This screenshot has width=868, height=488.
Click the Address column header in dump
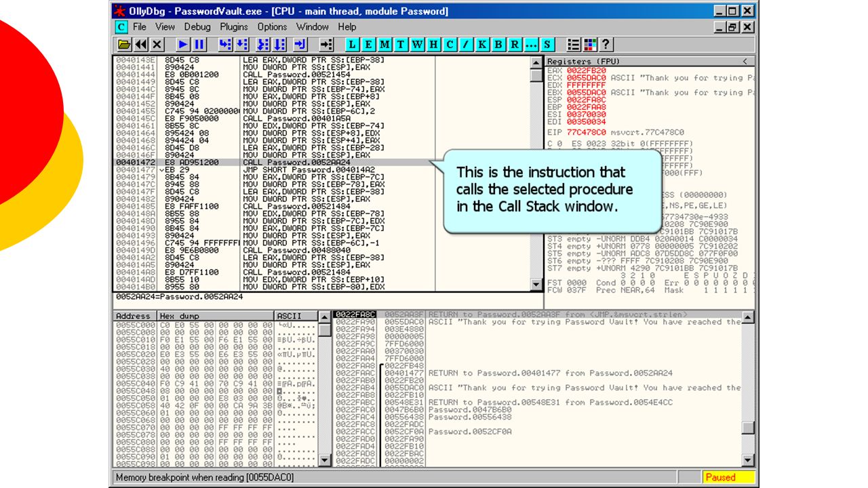pos(134,316)
